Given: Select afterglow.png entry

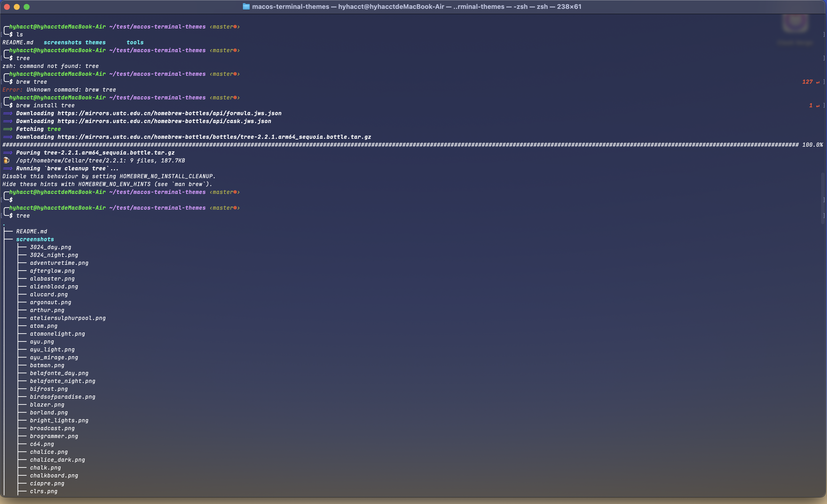Looking at the screenshot, I should [52, 271].
